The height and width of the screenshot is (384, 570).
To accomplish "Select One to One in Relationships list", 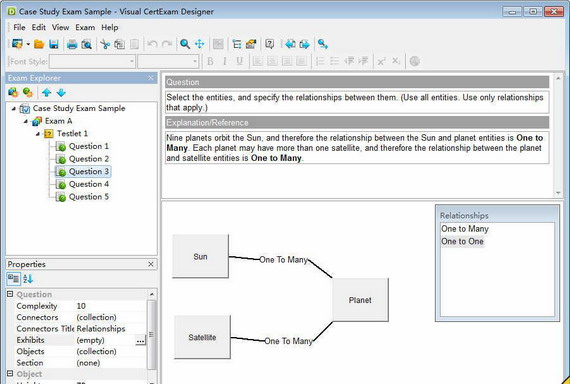I will tap(462, 241).
